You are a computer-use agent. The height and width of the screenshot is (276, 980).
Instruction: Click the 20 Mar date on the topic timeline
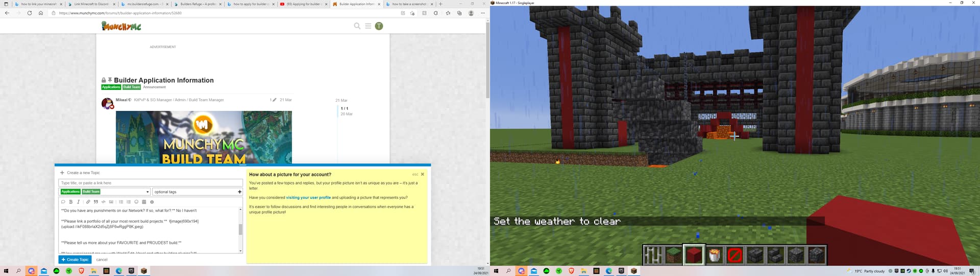click(347, 114)
